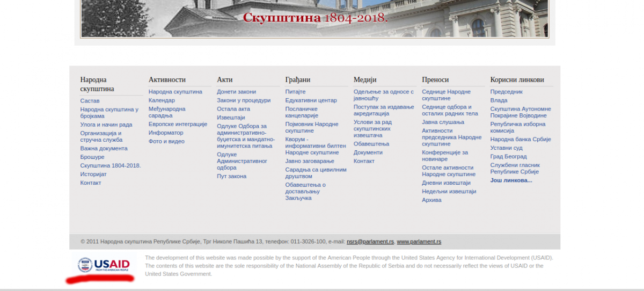Open the Календар link
This screenshot has height=291, width=644.
click(x=162, y=100)
